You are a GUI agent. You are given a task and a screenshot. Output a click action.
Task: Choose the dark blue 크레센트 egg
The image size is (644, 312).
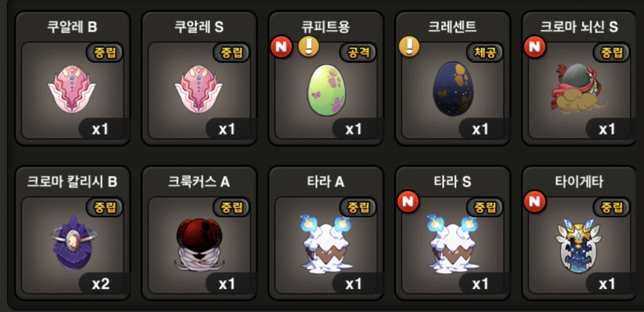[453, 89]
